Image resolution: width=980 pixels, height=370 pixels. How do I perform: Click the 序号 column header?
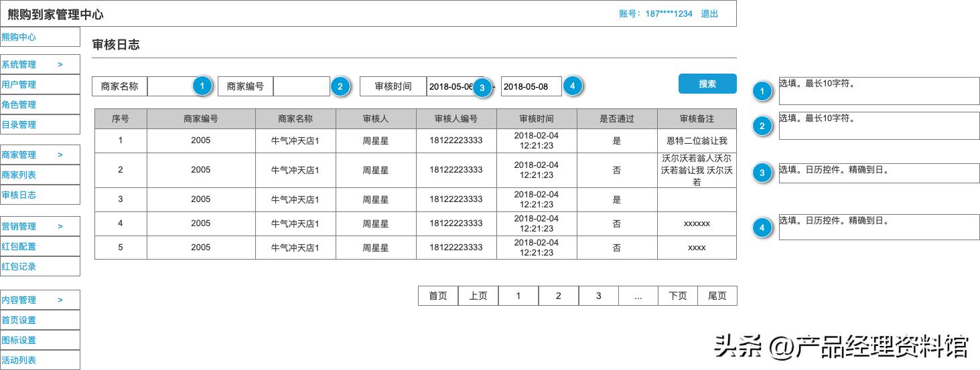pos(121,119)
